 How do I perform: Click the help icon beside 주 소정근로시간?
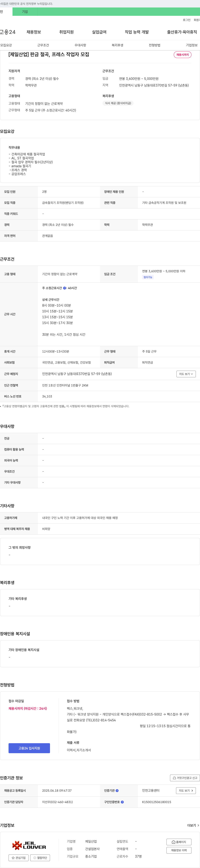coord(64,288)
